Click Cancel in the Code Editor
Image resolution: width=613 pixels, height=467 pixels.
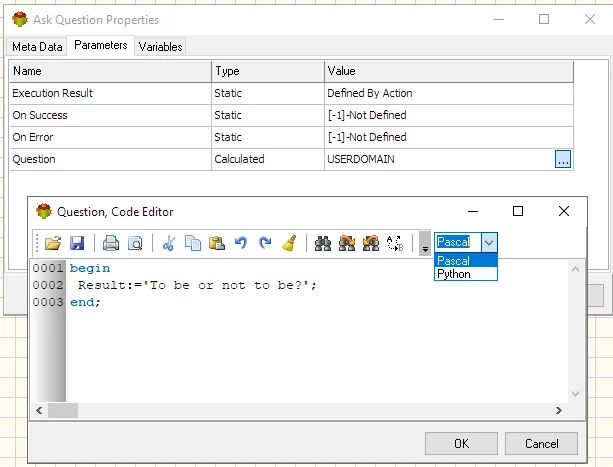pyautogui.click(x=541, y=444)
